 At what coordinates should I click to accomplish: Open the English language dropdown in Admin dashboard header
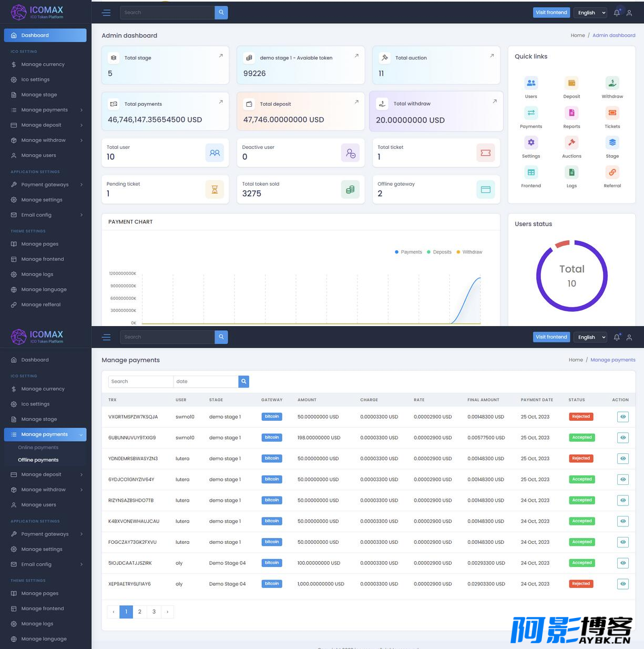tap(591, 13)
